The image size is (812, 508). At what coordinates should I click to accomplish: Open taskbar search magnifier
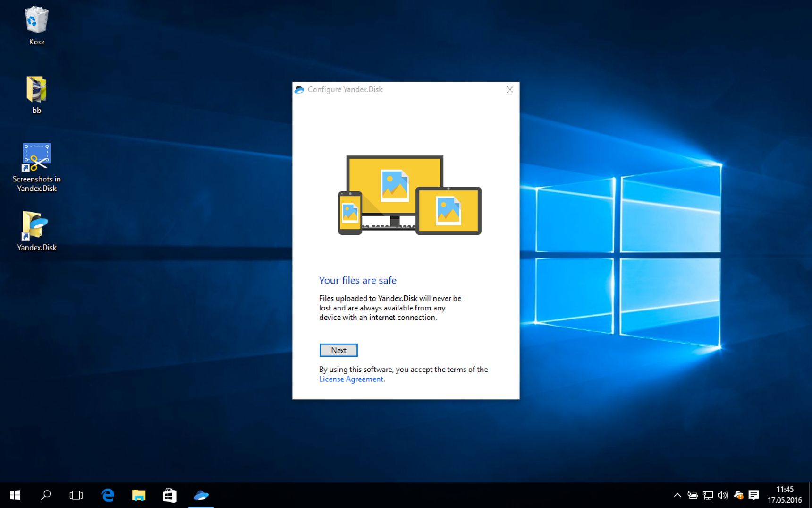pos(46,495)
